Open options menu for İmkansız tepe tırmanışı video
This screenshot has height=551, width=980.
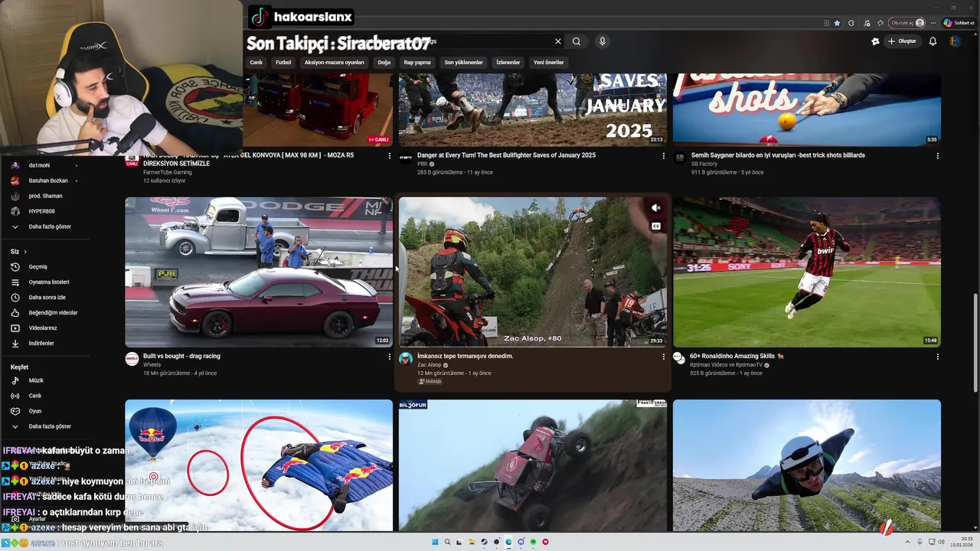click(664, 357)
